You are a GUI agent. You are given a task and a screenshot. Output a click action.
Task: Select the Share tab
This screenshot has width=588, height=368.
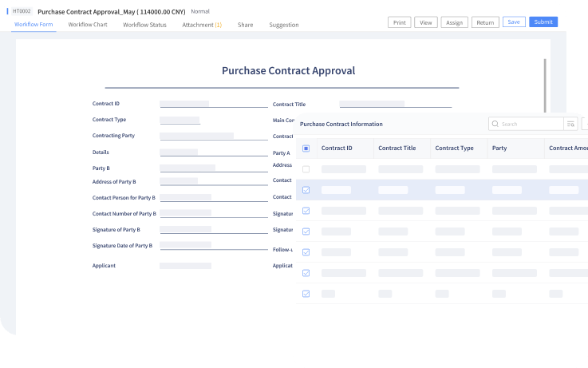(245, 25)
